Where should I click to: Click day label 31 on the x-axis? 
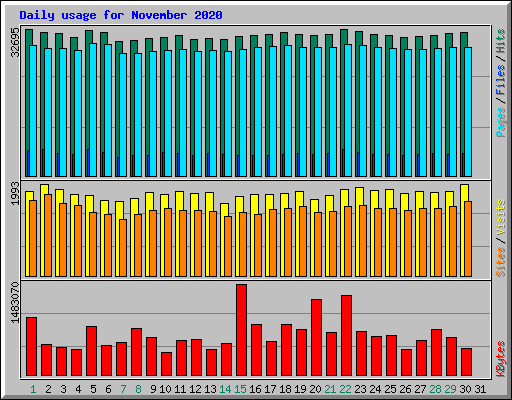(480, 389)
